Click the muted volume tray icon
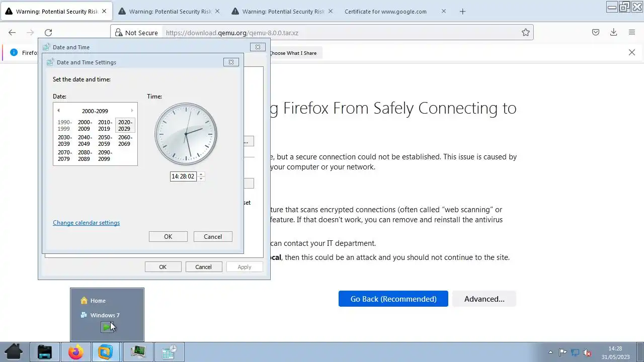Screen dimensions: 644x362 (587, 352)
